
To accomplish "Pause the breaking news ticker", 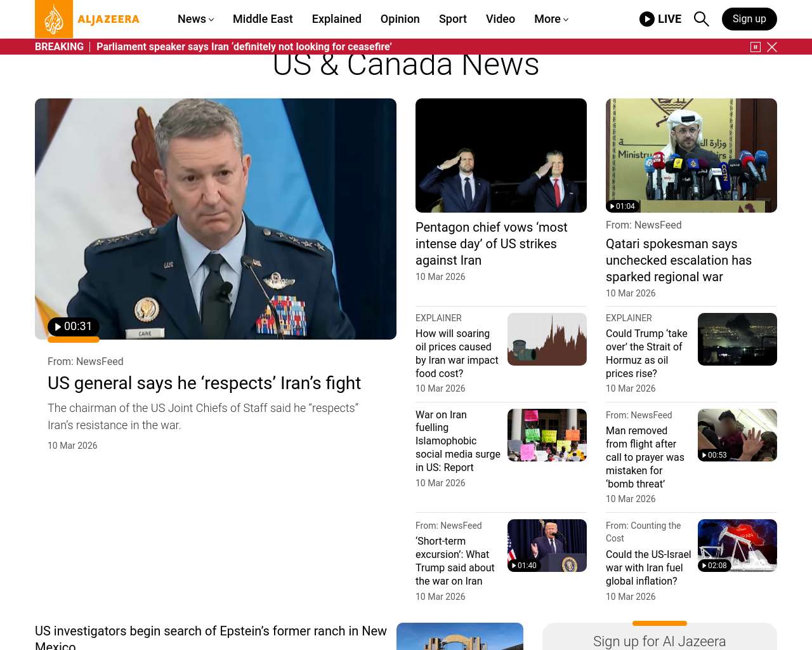I will pos(756,47).
